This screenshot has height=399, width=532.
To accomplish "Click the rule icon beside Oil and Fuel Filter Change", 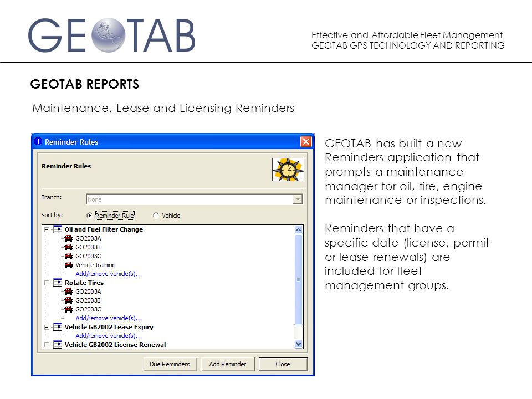I will coord(58,229).
